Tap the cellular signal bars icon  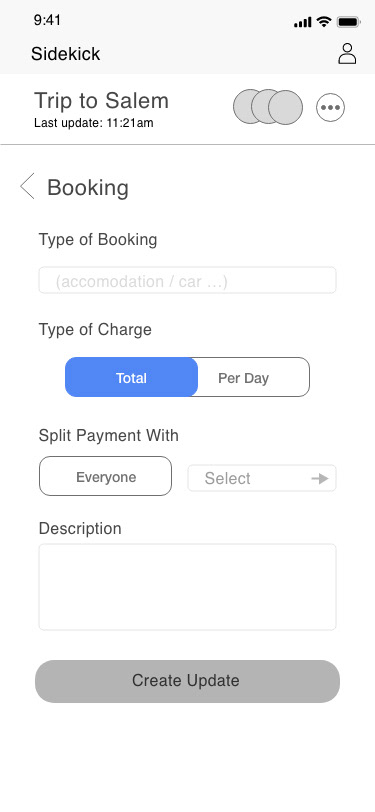coord(302,22)
